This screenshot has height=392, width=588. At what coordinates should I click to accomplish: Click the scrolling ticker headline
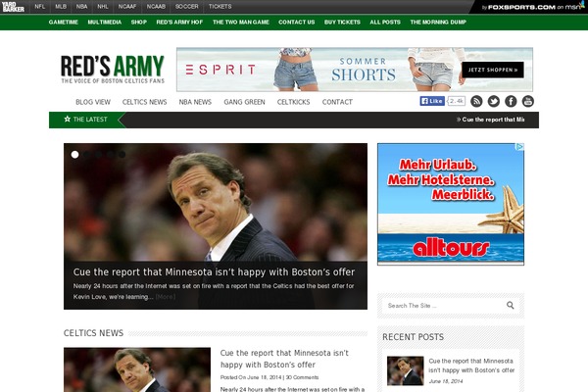(491, 120)
